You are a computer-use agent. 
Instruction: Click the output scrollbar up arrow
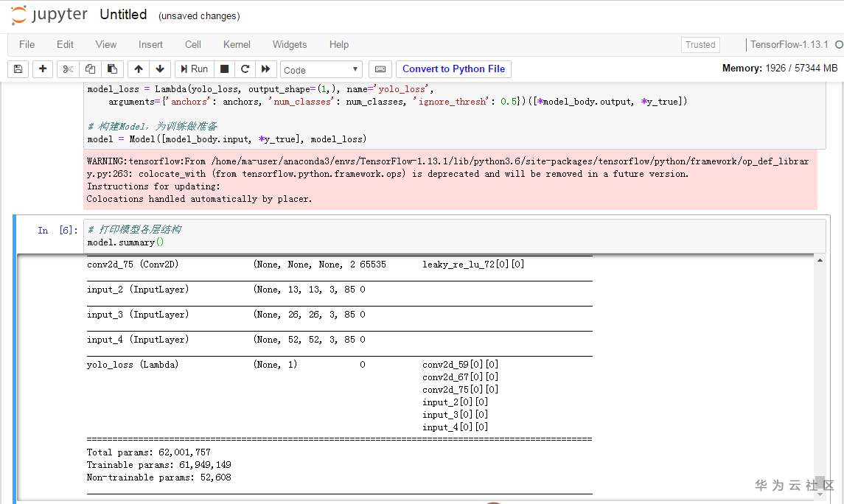pos(820,260)
